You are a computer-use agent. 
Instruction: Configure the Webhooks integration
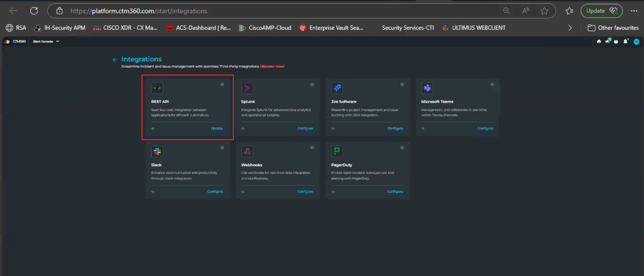(x=305, y=191)
